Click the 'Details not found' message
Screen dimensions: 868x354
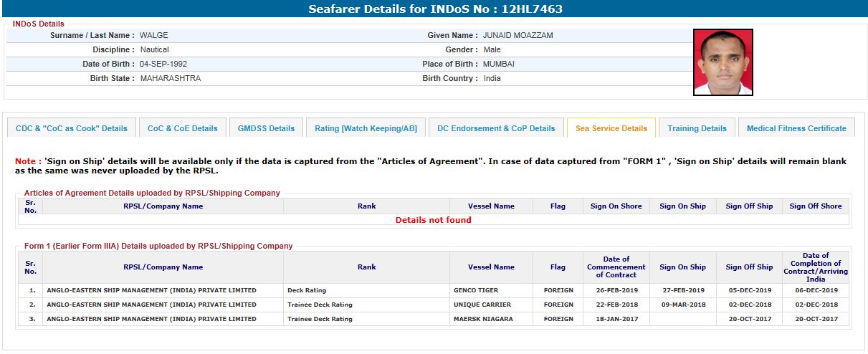433,220
